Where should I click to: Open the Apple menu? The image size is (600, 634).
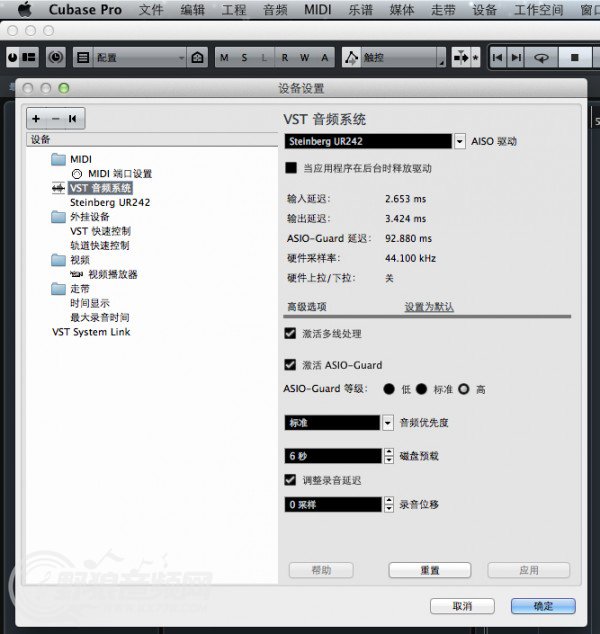tap(25, 9)
